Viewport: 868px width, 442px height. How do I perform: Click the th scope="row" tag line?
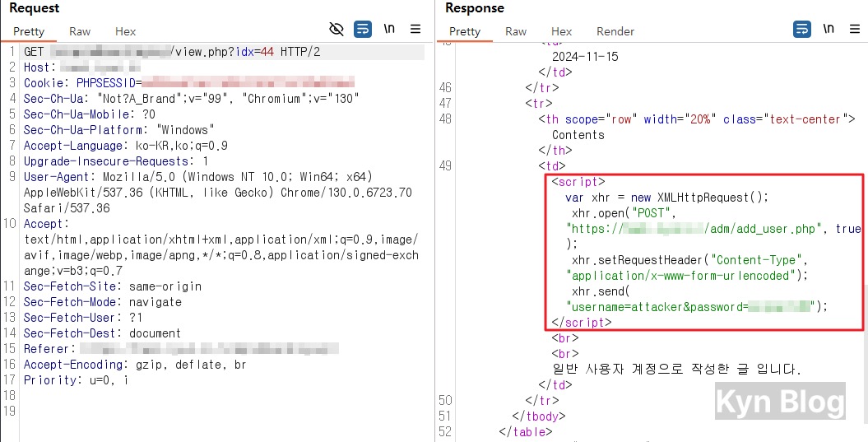pyautogui.click(x=697, y=119)
